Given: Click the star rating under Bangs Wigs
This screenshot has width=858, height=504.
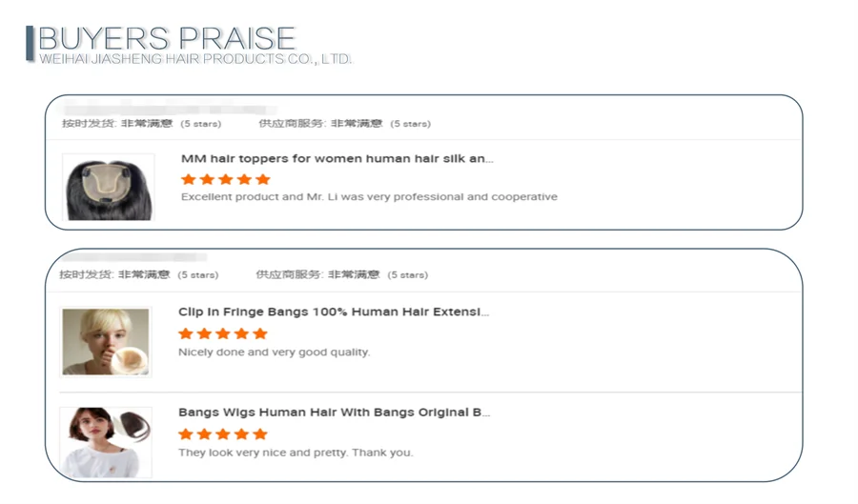Looking at the screenshot, I should point(223,434).
